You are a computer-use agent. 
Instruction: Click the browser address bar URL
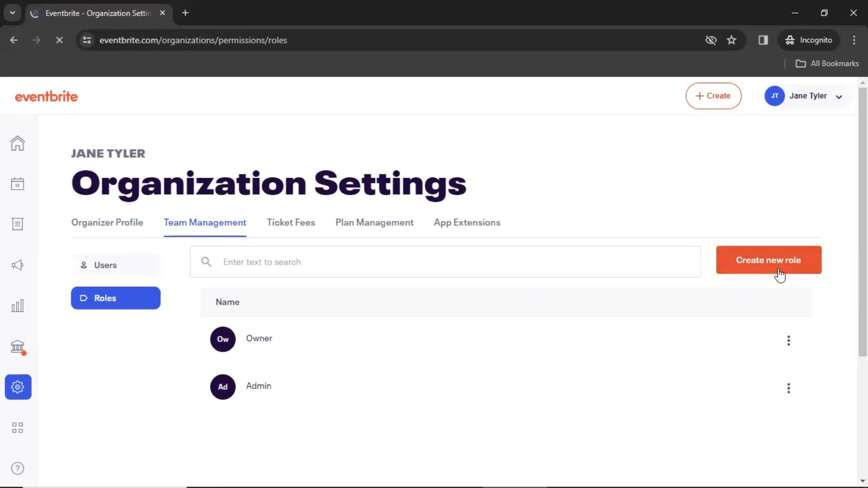(x=193, y=40)
